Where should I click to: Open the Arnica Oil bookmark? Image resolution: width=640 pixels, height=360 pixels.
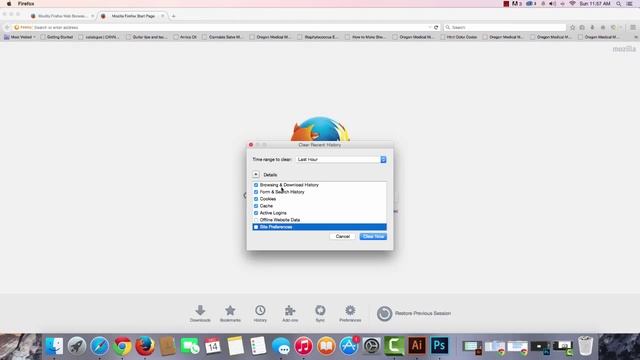pos(185,37)
